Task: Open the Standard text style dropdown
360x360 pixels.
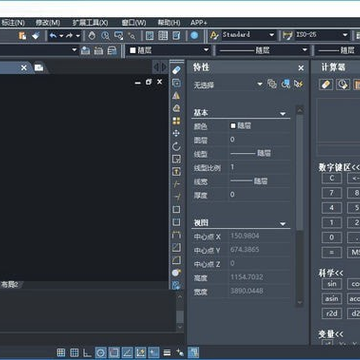Action: [x=271, y=35]
